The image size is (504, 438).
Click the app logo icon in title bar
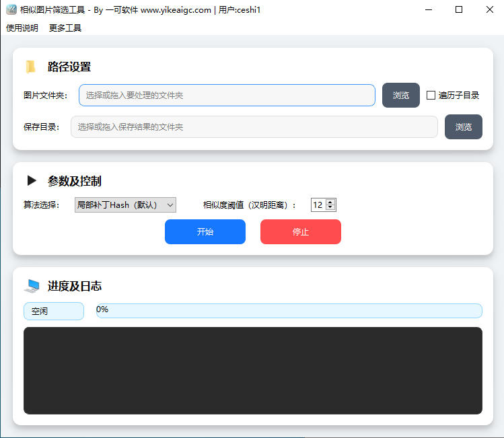click(11, 9)
